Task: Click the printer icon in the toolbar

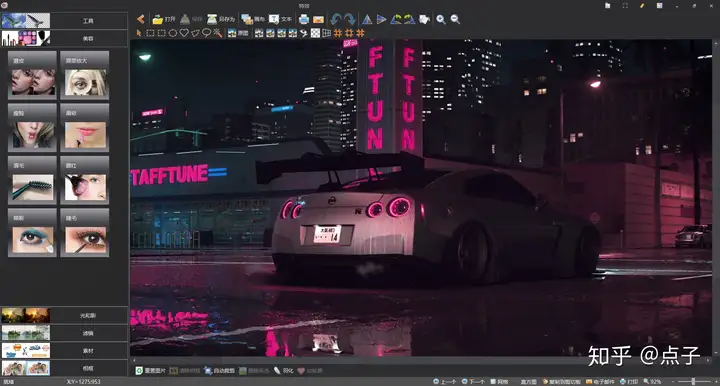Action: click(304, 19)
